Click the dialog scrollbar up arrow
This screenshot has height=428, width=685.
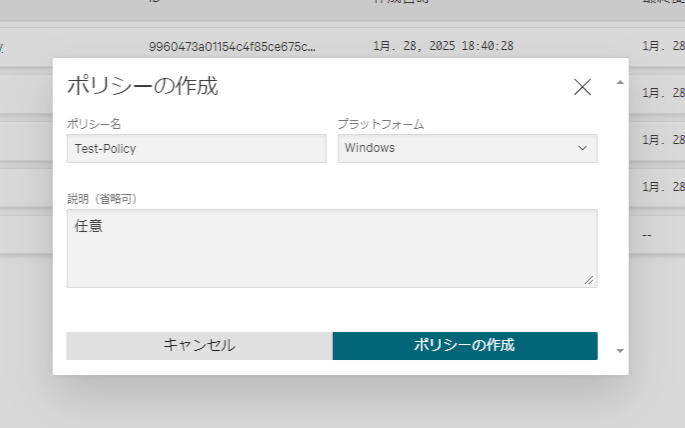pyautogui.click(x=619, y=82)
